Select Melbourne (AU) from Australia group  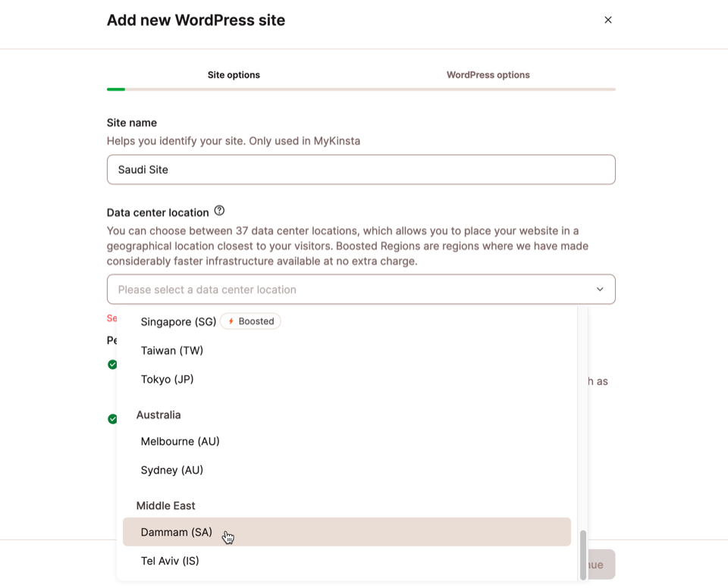[x=180, y=441]
